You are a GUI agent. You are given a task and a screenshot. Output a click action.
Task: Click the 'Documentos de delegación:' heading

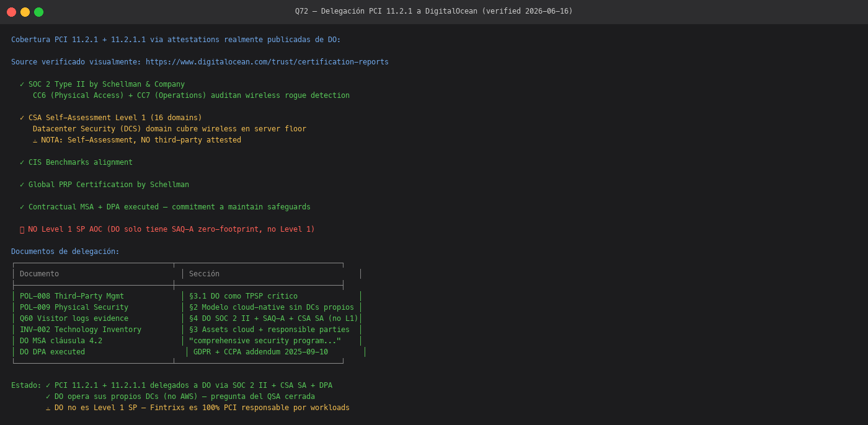pyautogui.click(x=65, y=252)
